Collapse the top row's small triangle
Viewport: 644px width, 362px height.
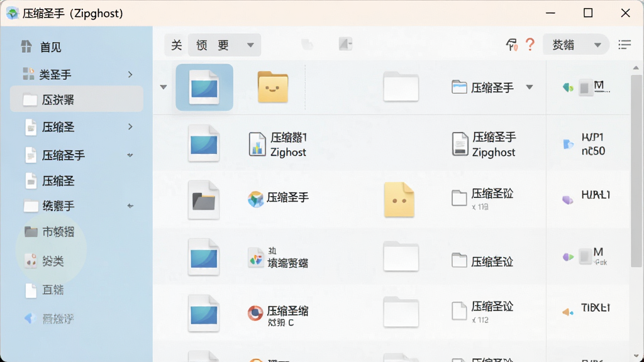[164, 87]
